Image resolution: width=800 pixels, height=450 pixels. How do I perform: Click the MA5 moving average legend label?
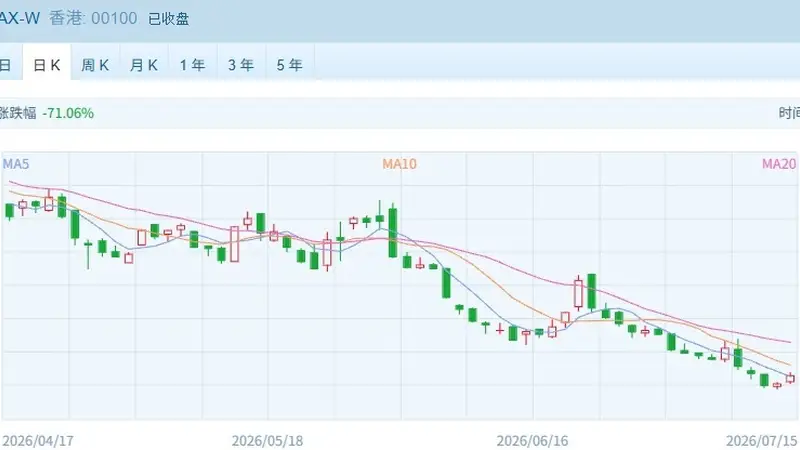click(16, 164)
